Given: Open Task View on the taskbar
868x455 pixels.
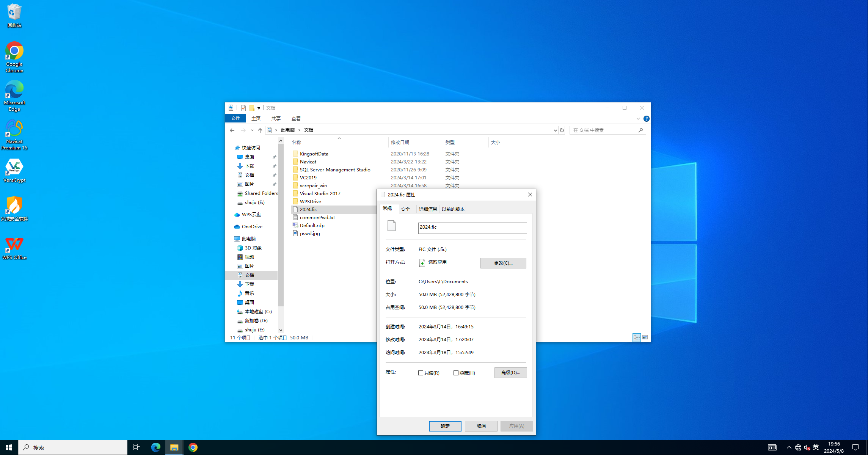Looking at the screenshot, I should click(x=137, y=447).
